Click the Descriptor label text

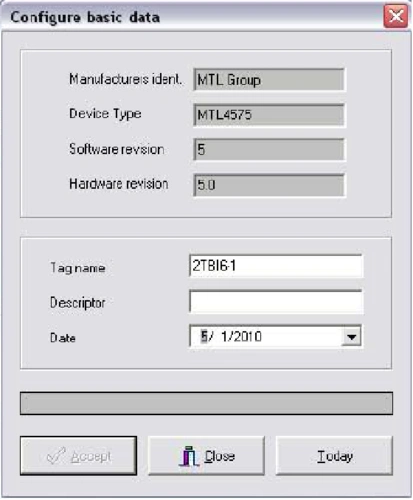pyautogui.click(x=77, y=303)
